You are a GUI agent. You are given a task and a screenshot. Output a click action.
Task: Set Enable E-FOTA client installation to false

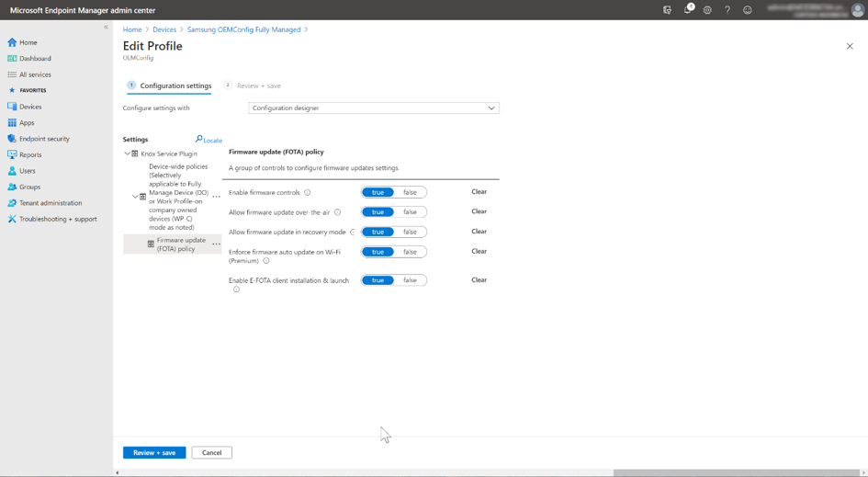click(411, 280)
